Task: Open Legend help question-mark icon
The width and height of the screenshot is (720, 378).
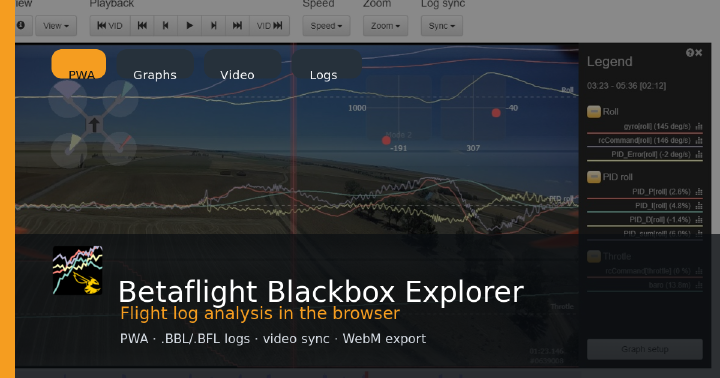Action: click(690, 53)
